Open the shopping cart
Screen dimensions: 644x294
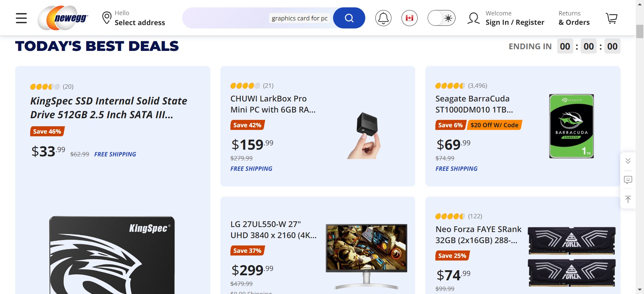coord(611,18)
